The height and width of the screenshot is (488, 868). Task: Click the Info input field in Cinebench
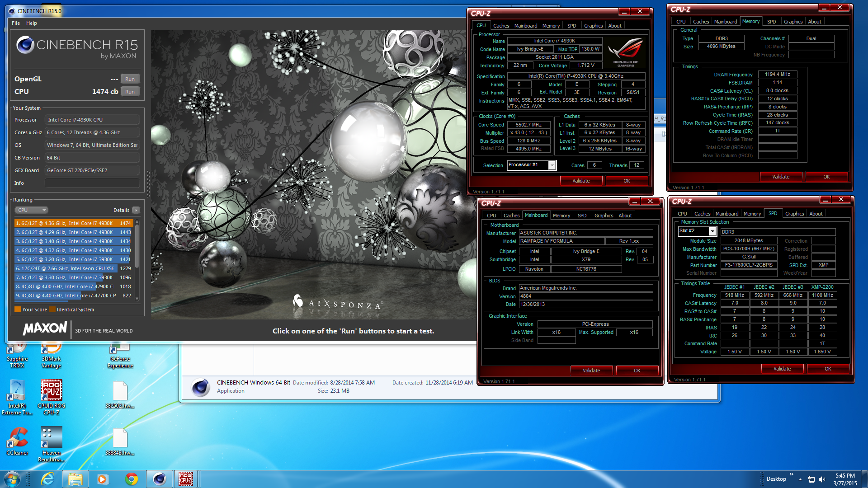pos(92,183)
